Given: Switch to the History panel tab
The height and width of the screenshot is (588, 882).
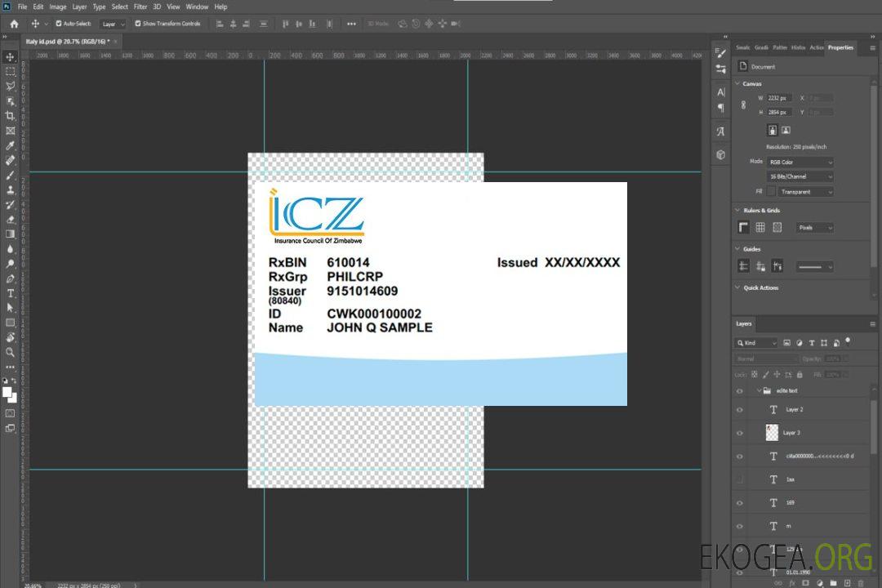Looking at the screenshot, I should click(x=798, y=47).
